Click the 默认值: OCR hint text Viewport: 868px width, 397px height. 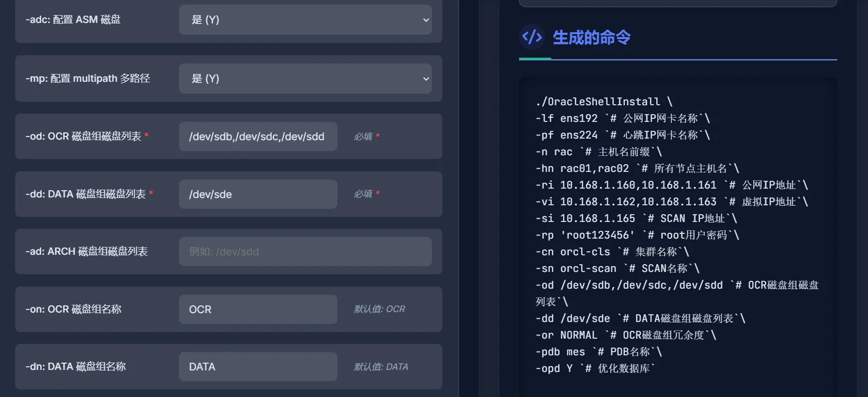[379, 309]
